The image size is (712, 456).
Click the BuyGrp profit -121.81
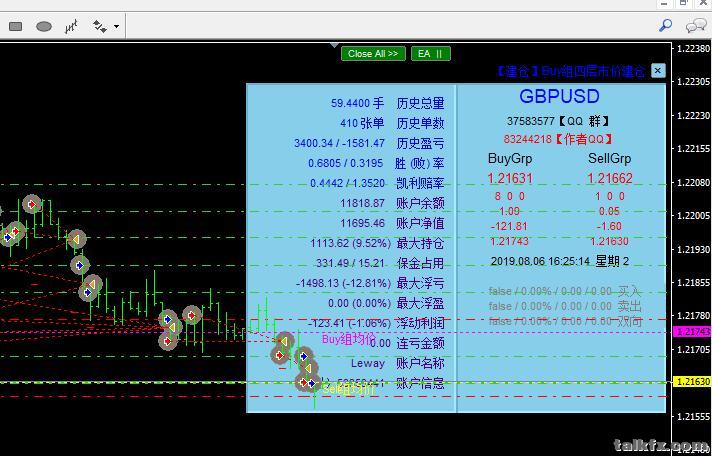(x=509, y=226)
